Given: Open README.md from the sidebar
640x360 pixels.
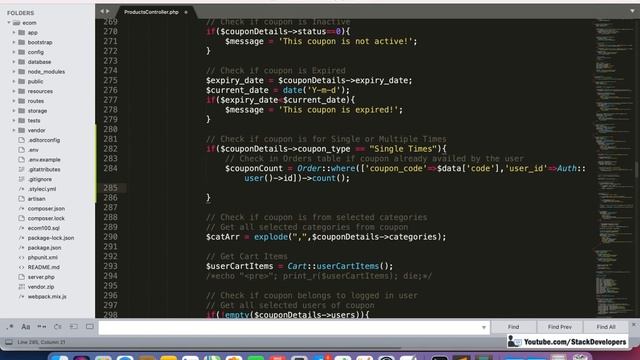Looking at the screenshot, I should click(44, 267).
